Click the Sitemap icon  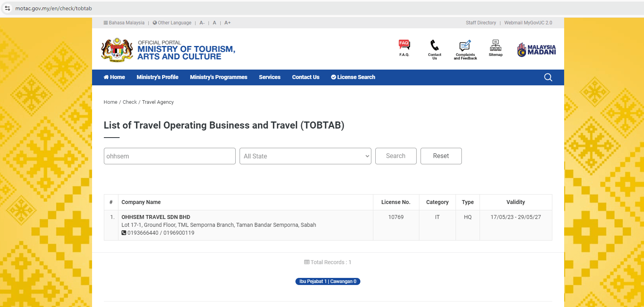(495, 45)
